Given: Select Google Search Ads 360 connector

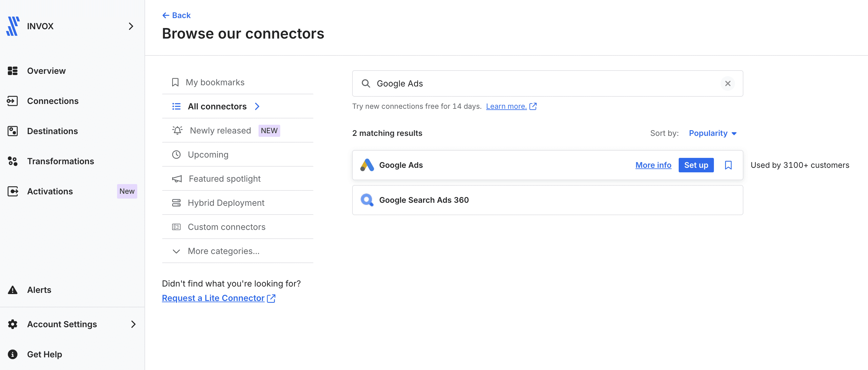Looking at the screenshot, I should tap(547, 200).
